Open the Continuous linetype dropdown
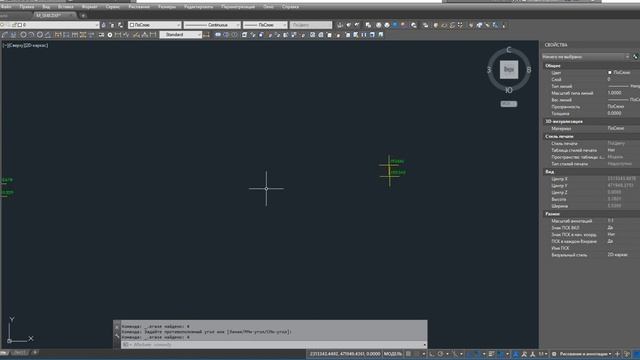The width and height of the screenshot is (640, 360). tap(212, 25)
